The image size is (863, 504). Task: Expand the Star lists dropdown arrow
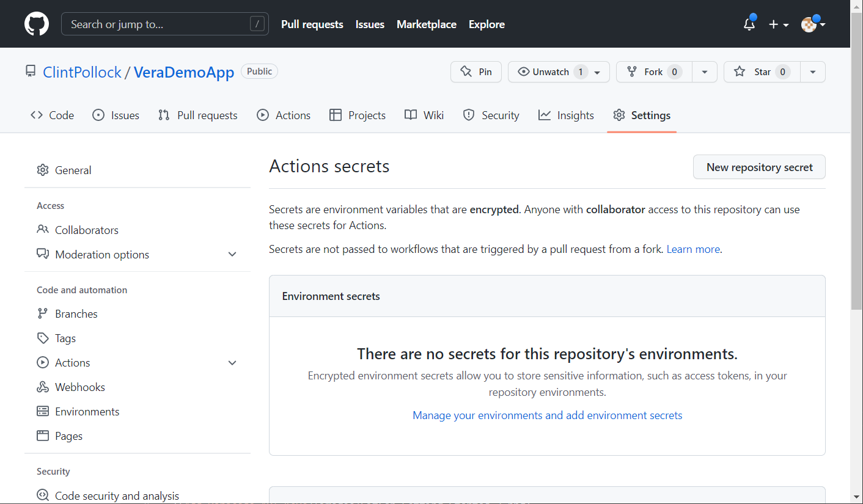click(813, 71)
